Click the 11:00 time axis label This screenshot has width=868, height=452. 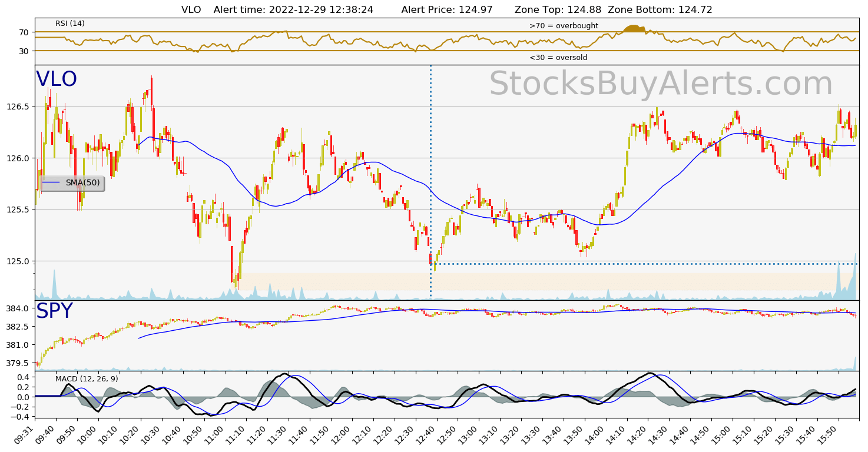[215, 434]
